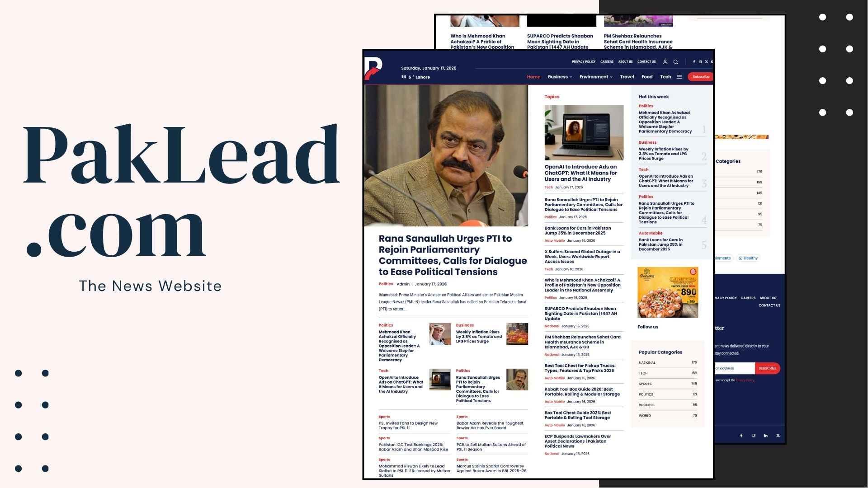Open the Rana Sanaullah featured photo
The width and height of the screenshot is (868, 488).
446,155
